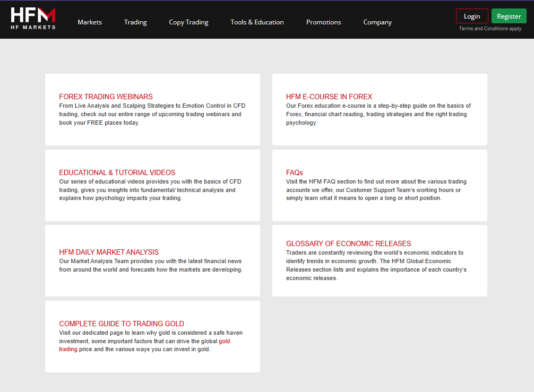The image size is (534, 392).
Task: Expand the Tools & Education menu
Action: coord(257,22)
